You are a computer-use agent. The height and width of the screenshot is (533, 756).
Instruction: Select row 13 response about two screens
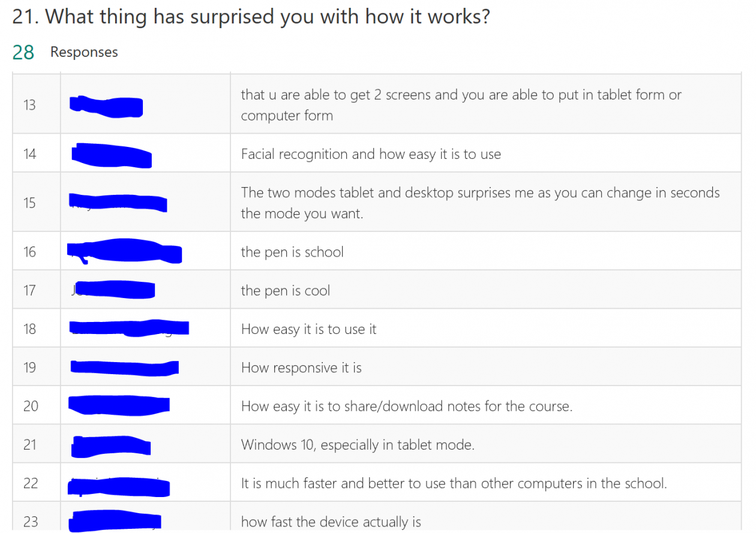[x=461, y=105]
